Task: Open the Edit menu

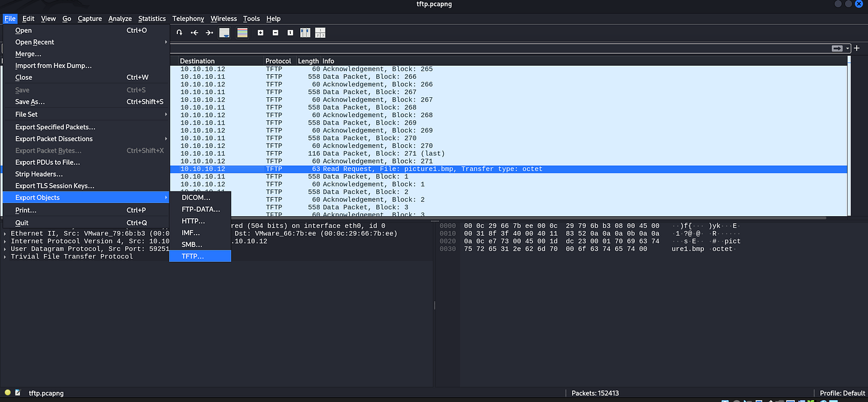Action: (x=29, y=19)
